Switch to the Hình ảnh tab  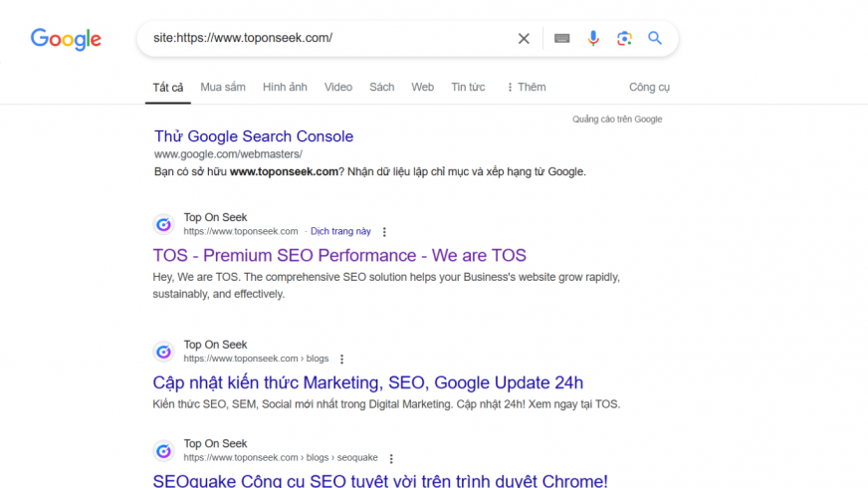click(285, 88)
